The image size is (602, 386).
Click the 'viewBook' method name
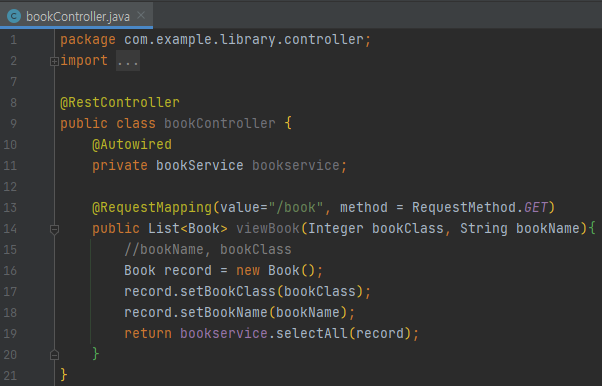268,229
